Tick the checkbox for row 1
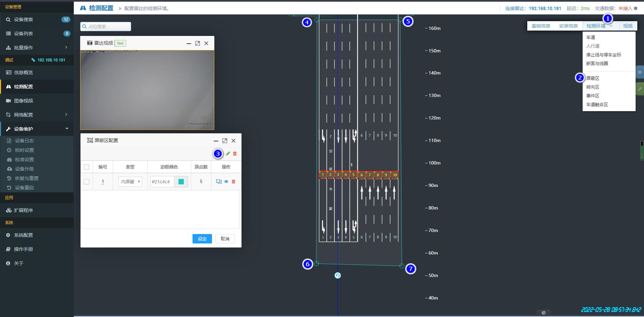The height and width of the screenshot is (317, 644). pyautogui.click(x=87, y=182)
